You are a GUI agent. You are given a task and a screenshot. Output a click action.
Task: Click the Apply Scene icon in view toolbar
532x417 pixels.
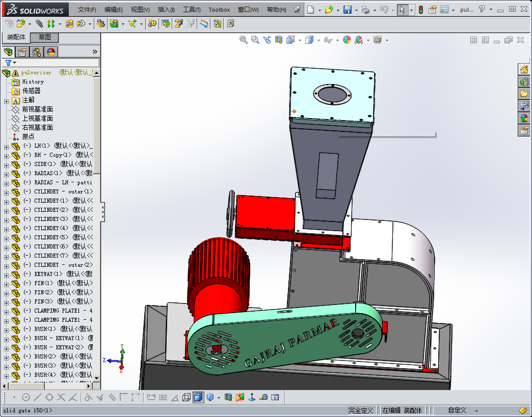pos(359,40)
